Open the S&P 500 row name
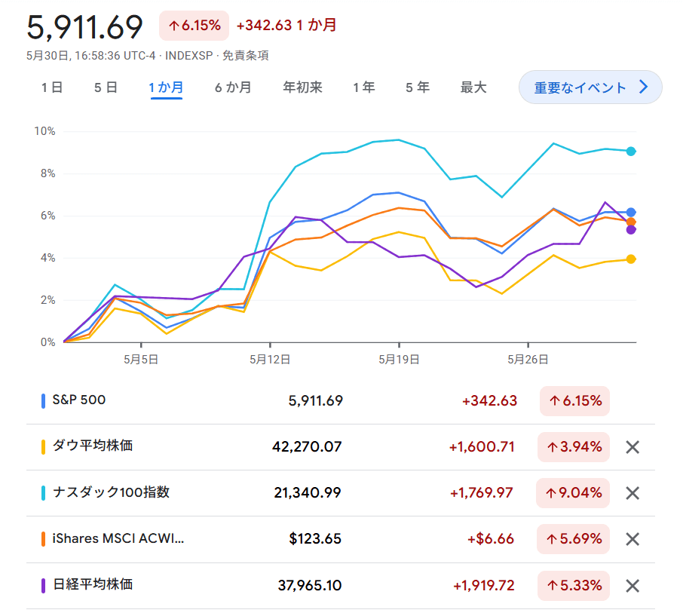This screenshot has height=616, width=683. pos(79,400)
